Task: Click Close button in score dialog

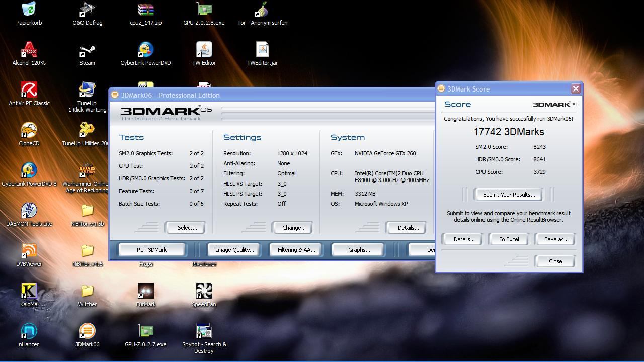Action: 555,261
